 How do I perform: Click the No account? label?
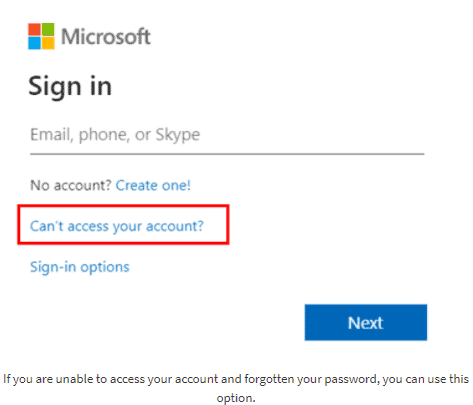[x=70, y=185]
